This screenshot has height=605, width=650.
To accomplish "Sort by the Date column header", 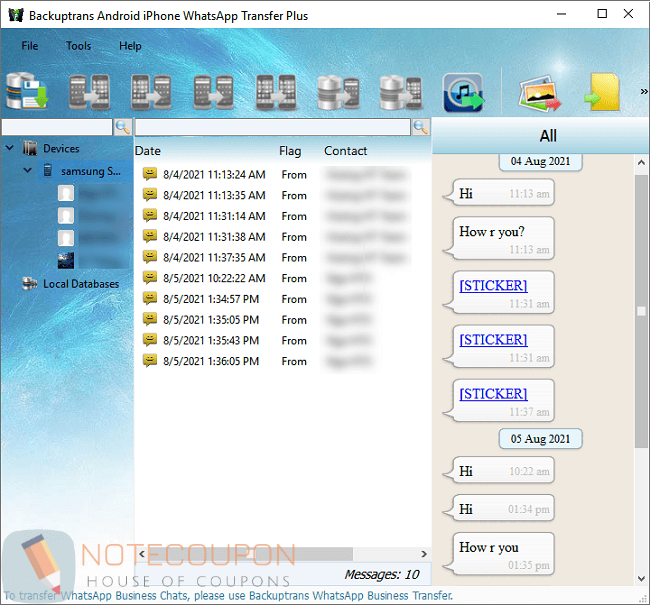I will point(148,151).
